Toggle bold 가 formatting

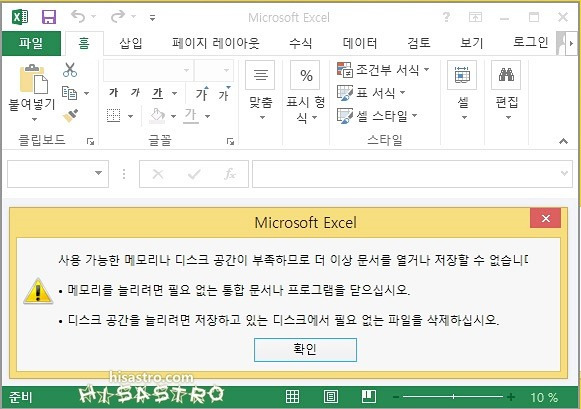pos(114,93)
